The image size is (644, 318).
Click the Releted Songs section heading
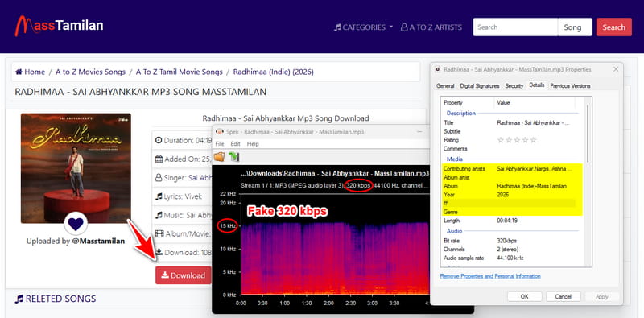point(56,299)
